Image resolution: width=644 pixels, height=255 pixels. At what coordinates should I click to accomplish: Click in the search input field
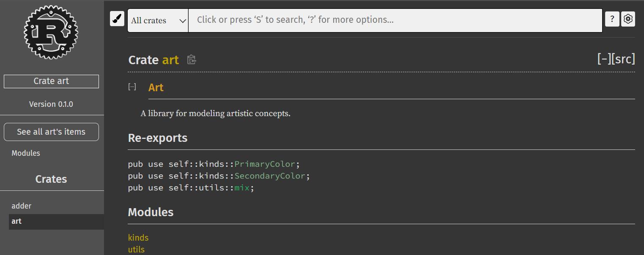395,20
